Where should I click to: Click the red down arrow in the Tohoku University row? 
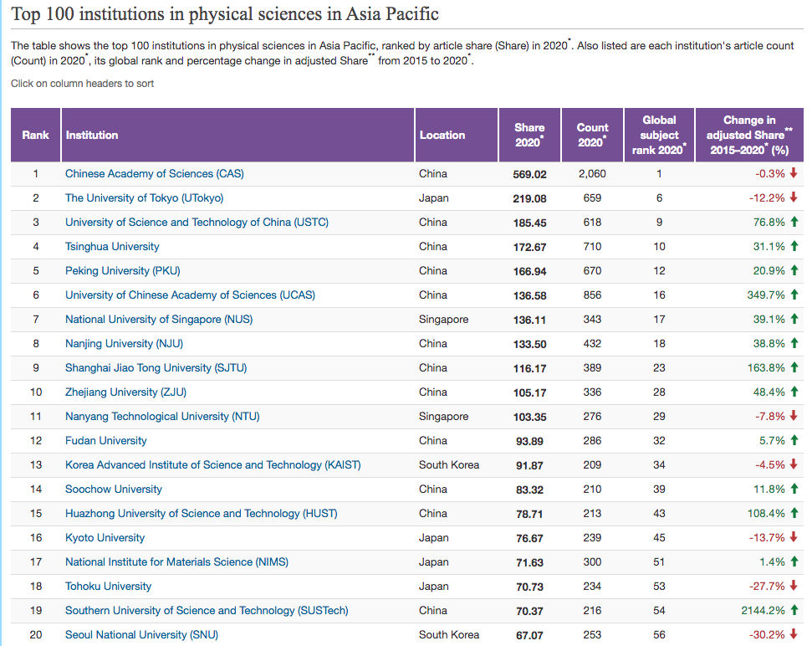(x=794, y=587)
